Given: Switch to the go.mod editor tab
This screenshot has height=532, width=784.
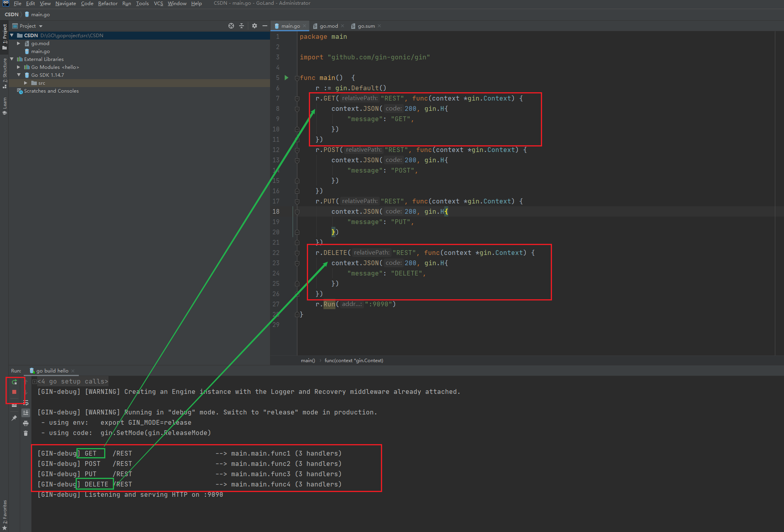Looking at the screenshot, I should (x=328, y=26).
